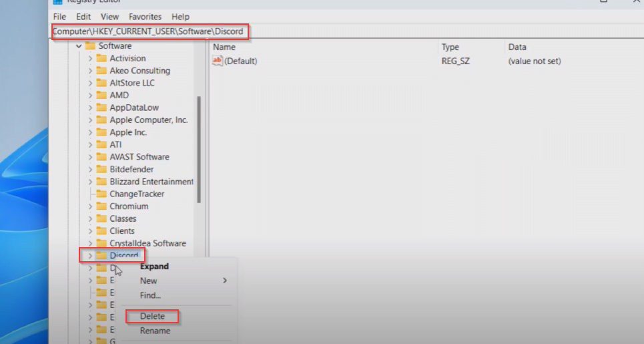Select the Chromium key label
Viewport: 644px width, 344px height.
pos(129,206)
